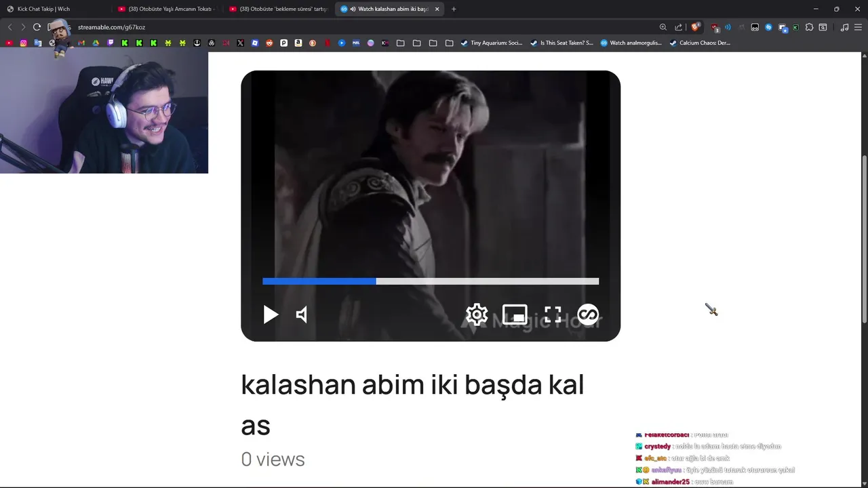Open the DuckDuckGo bookmark icon
868x488 pixels.
(313, 43)
